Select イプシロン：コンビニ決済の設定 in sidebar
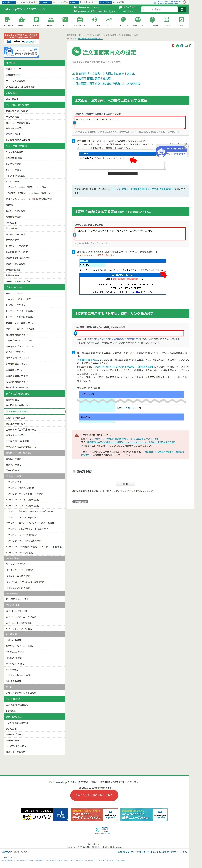The width and height of the screenshot is (202, 868). [x=34, y=500]
